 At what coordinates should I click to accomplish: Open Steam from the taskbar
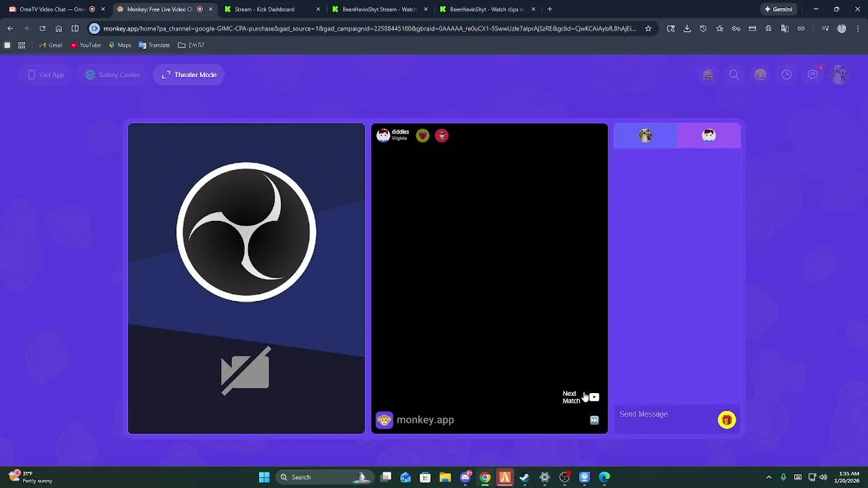pos(524,477)
